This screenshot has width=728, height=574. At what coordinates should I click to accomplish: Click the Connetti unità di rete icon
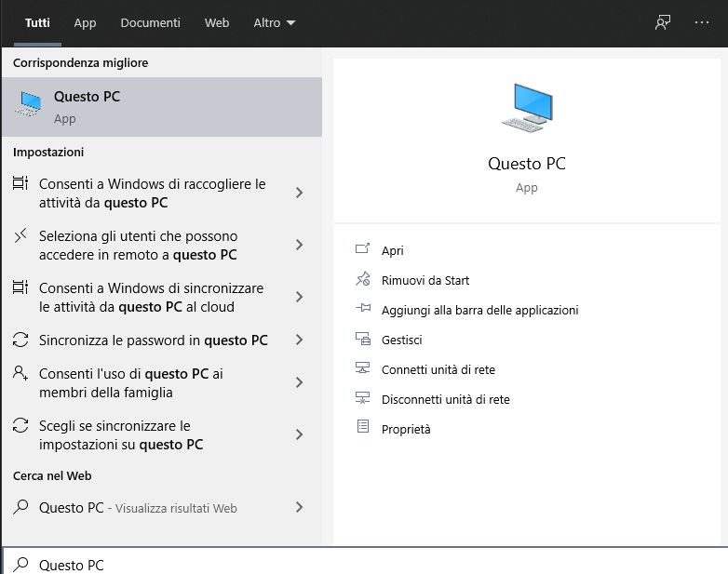(363, 369)
